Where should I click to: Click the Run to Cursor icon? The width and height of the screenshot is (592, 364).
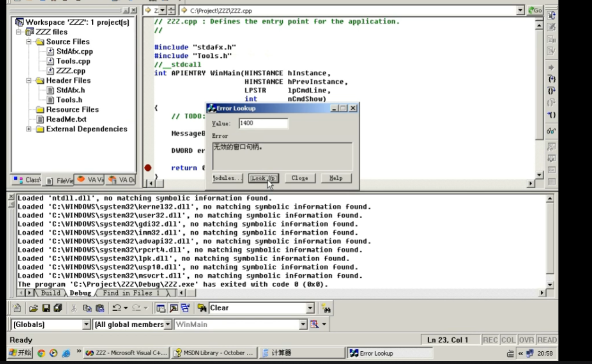(x=552, y=115)
